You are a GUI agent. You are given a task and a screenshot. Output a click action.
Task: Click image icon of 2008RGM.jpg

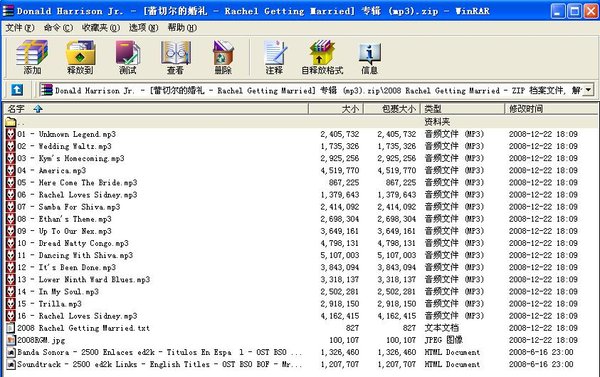coord(11,340)
